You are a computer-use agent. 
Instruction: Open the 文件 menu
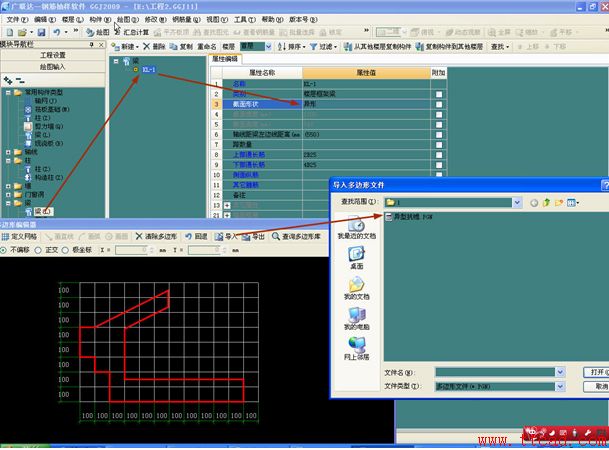(x=17, y=19)
